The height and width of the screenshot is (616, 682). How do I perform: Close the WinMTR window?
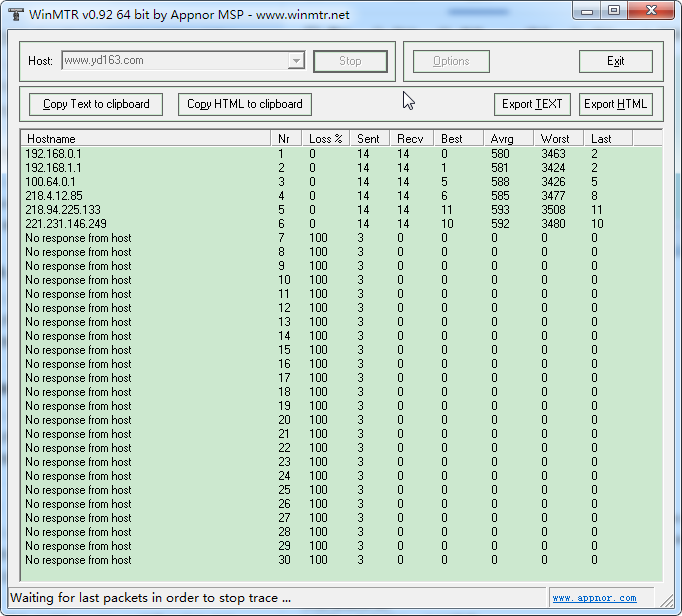tap(651, 11)
